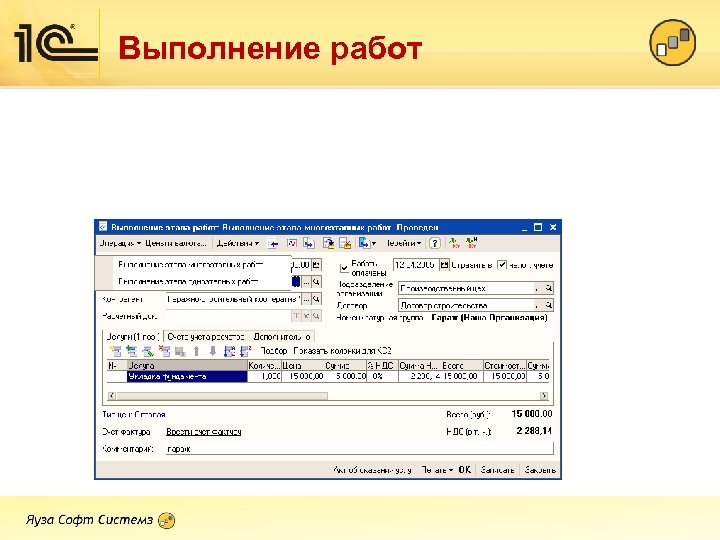Click the table horizontal scrollbar thumb
This screenshot has width=720, height=540.
point(222,395)
